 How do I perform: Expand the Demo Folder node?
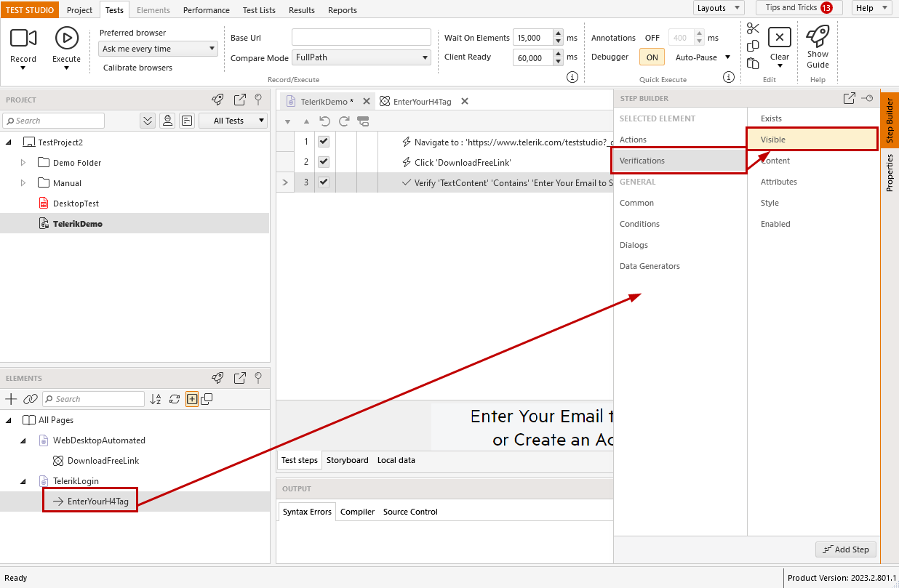[23, 163]
